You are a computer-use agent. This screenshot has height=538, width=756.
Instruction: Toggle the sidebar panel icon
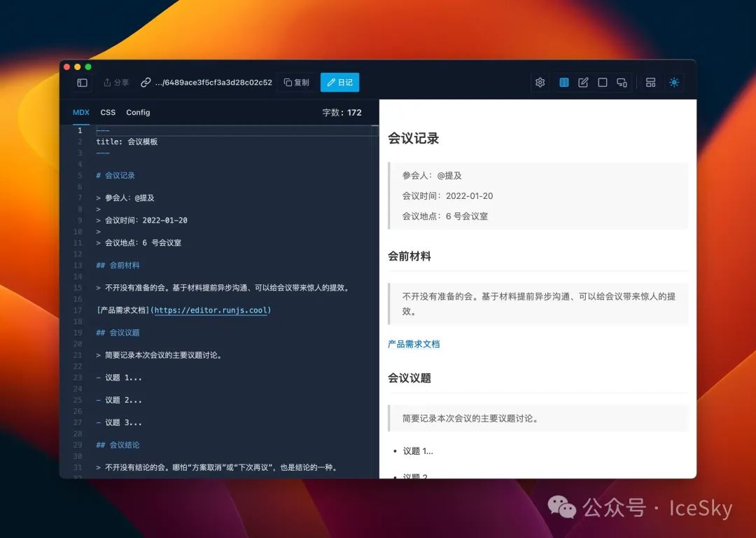[82, 83]
